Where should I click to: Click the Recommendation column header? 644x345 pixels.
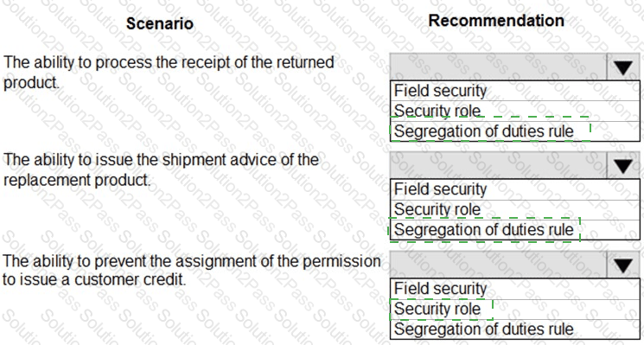point(496,21)
